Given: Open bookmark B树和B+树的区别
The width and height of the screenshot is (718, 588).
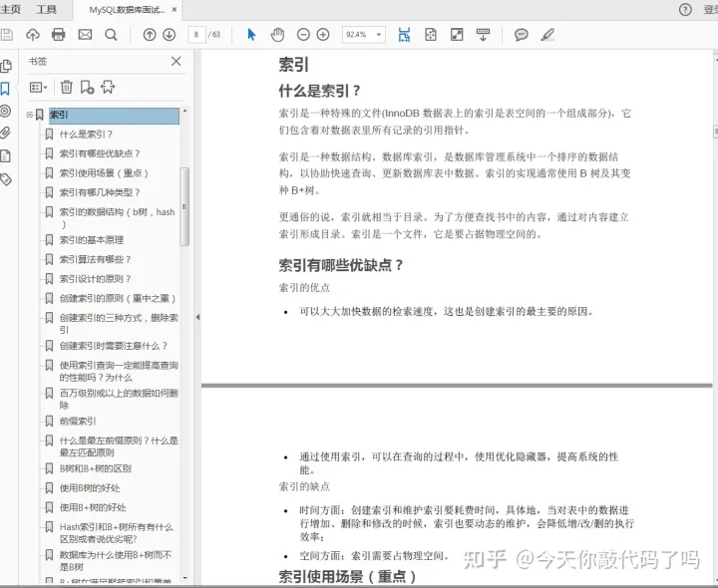Looking at the screenshot, I should (x=96, y=468).
